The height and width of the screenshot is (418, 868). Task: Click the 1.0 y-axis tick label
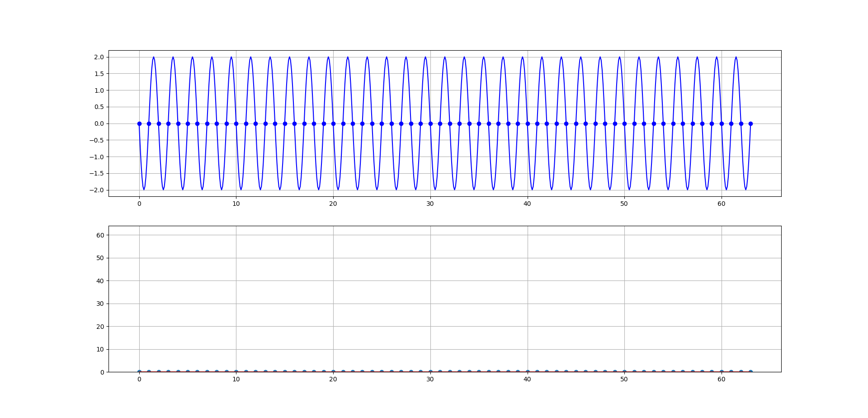99,90
